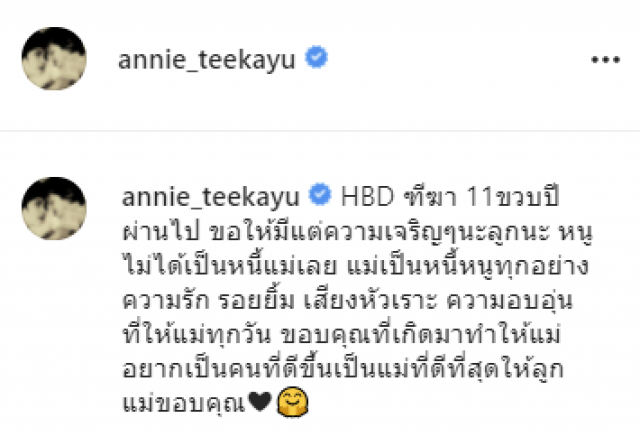
Task: Open the profile picture beside the caption
Action: [x=54, y=208]
